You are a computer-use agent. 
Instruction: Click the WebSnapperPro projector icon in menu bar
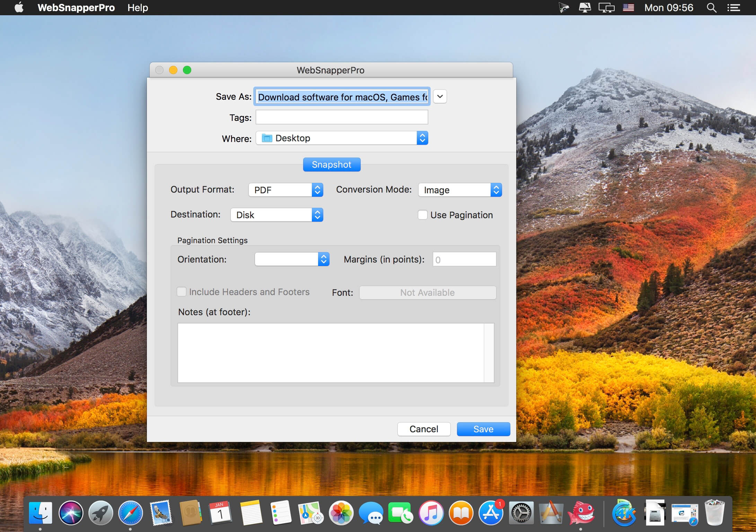[x=564, y=8]
